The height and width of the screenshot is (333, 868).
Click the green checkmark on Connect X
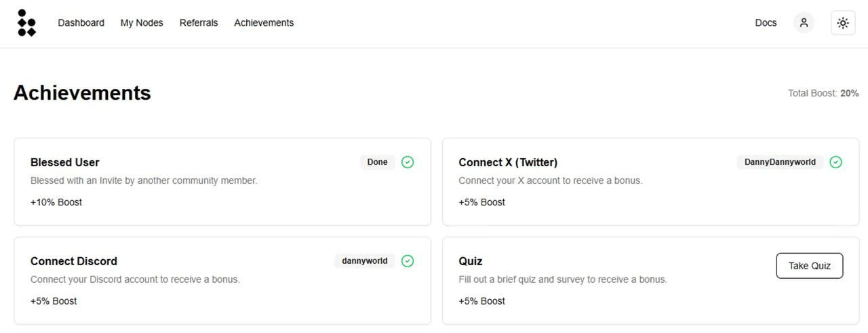point(836,162)
